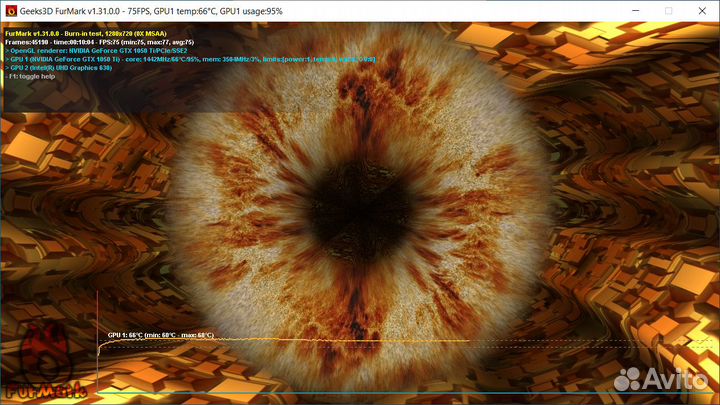
Task: Click the vertical axis of the temperature graph
Action: [97, 350]
